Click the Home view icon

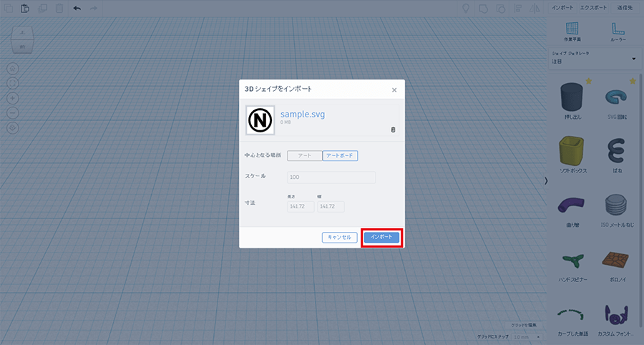[x=13, y=69]
